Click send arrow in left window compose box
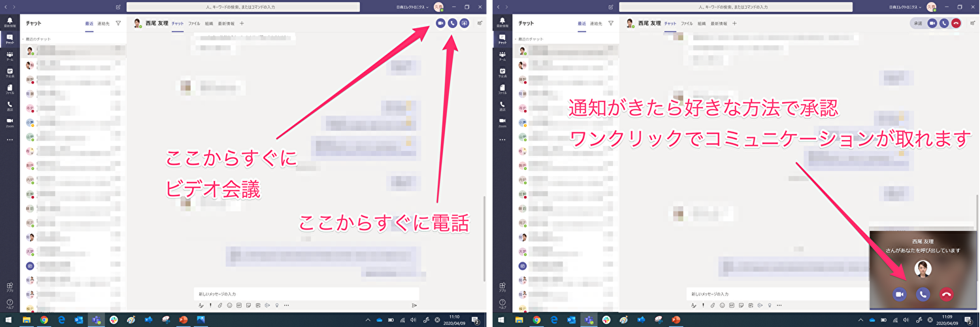980x327 pixels. (x=414, y=305)
